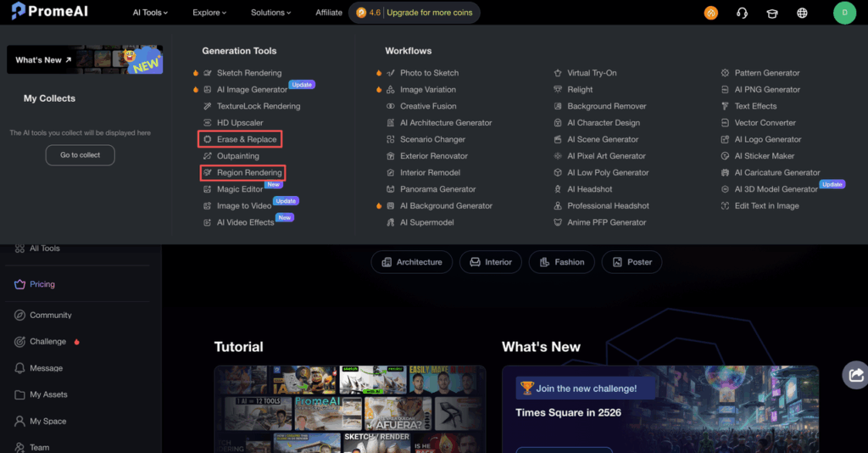Viewport: 868px width, 453px height.
Task: Click Upgrade for more coins
Action: (x=430, y=12)
